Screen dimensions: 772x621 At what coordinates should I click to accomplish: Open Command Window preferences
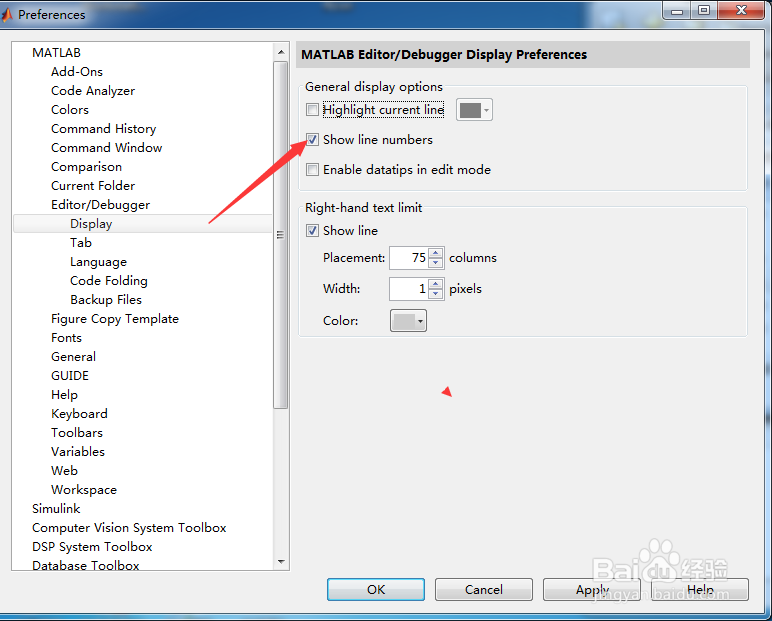[106, 148]
